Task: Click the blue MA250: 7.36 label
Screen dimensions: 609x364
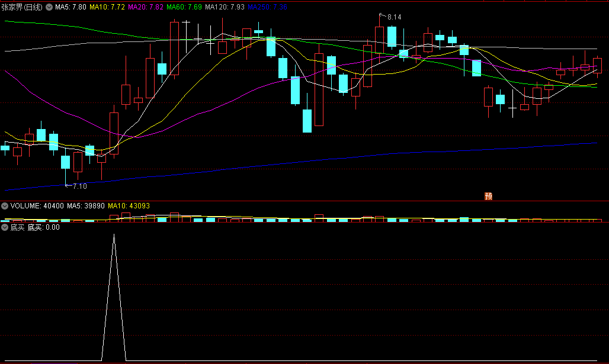Action: [x=268, y=7]
